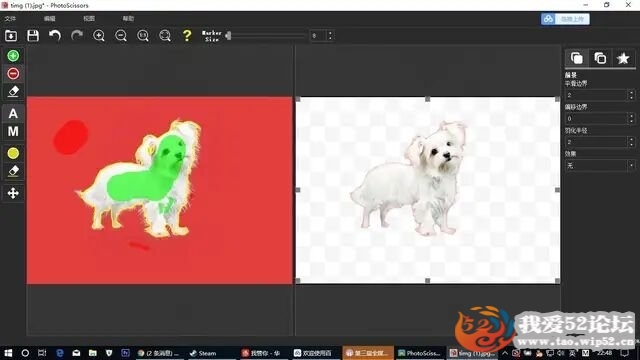The height and width of the screenshot is (360, 640).
Task: Open the 编辑 (Edit) menu
Action: 49,19
